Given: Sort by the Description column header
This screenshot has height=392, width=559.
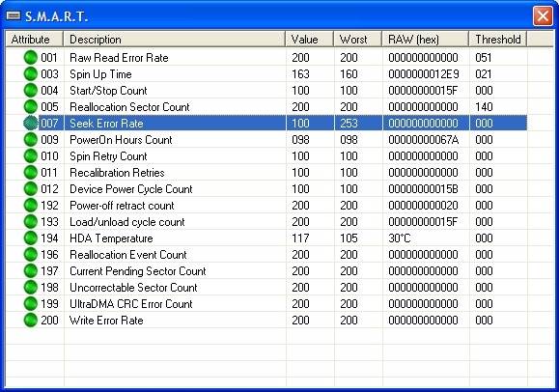Looking at the screenshot, I should [x=175, y=39].
